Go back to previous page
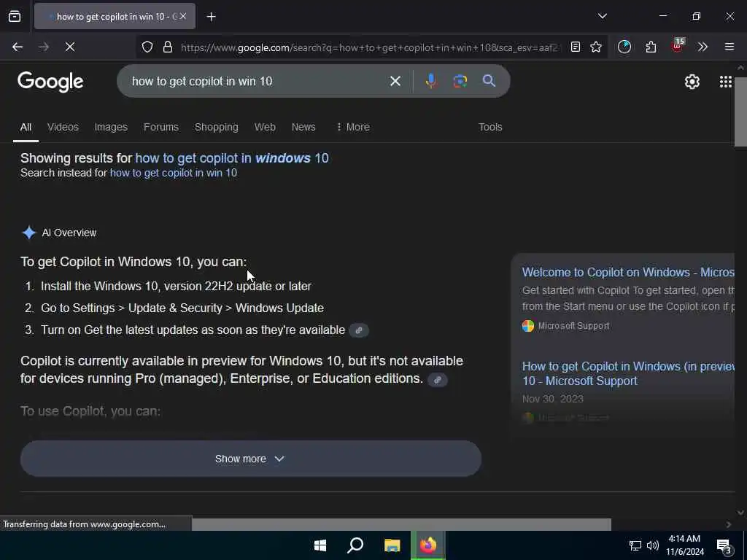 pyautogui.click(x=18, y=47)
